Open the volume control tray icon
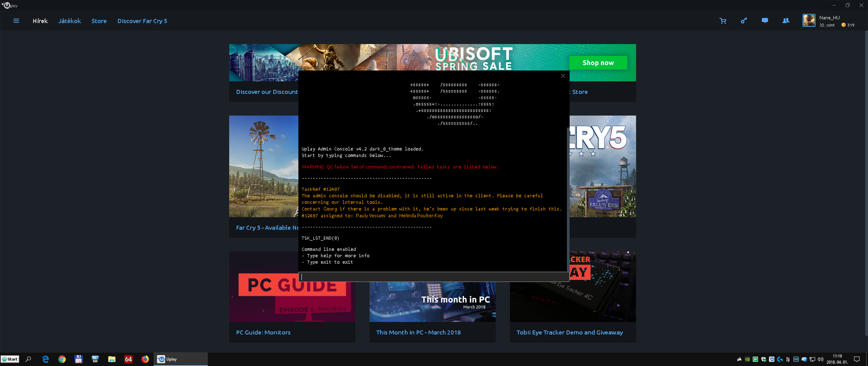This screenshot has height=366, width=868. [x=820, y=359]
